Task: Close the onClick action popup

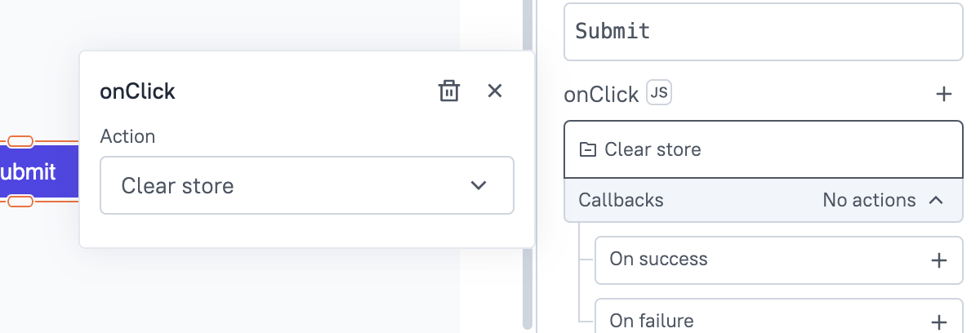Action: (x=494, y=91)
